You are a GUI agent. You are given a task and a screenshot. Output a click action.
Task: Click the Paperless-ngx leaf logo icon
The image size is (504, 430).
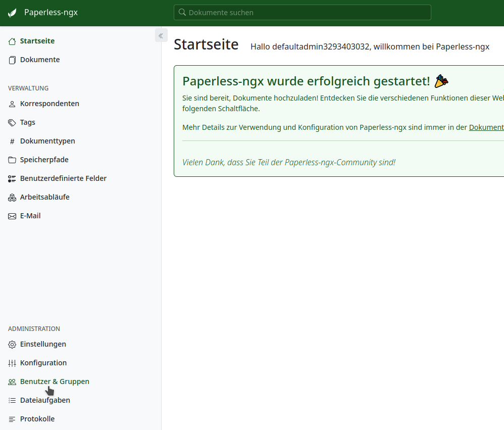[x=12, y=13]
